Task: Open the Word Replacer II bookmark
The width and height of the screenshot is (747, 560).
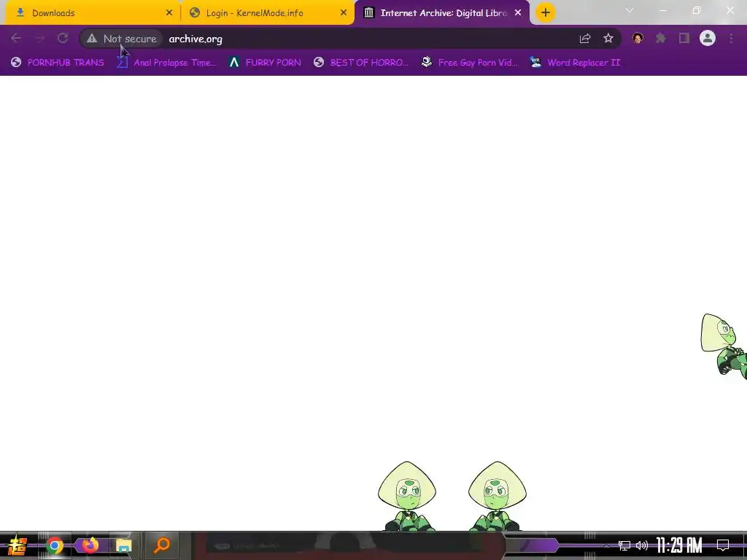Action: (575, 63)
